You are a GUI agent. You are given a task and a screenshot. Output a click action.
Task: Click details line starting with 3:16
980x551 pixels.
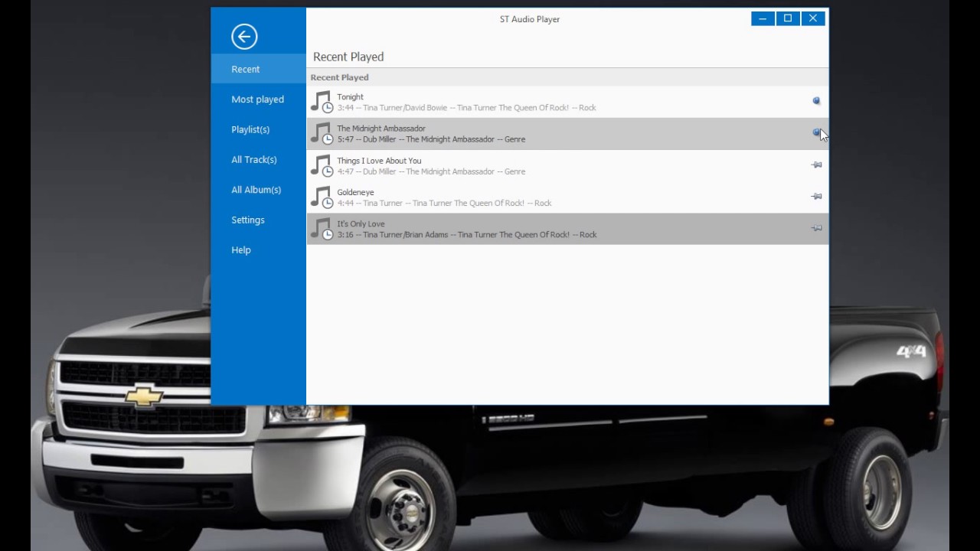(467, 235)
